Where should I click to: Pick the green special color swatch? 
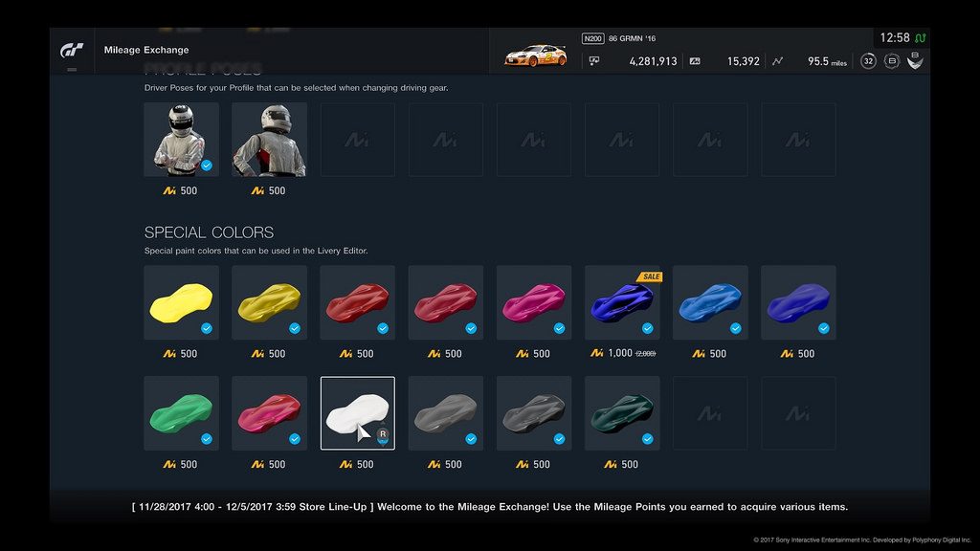point(181,413)
